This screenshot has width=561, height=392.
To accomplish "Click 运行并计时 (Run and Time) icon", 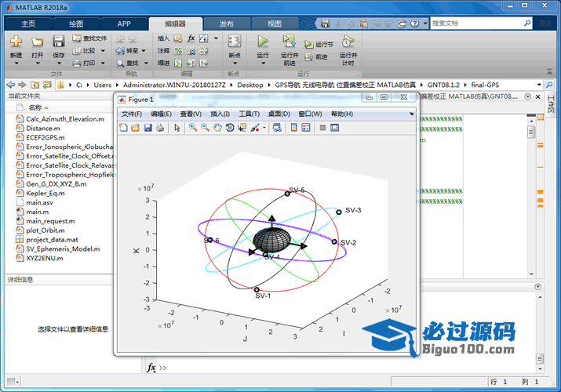I will (348, 41).
